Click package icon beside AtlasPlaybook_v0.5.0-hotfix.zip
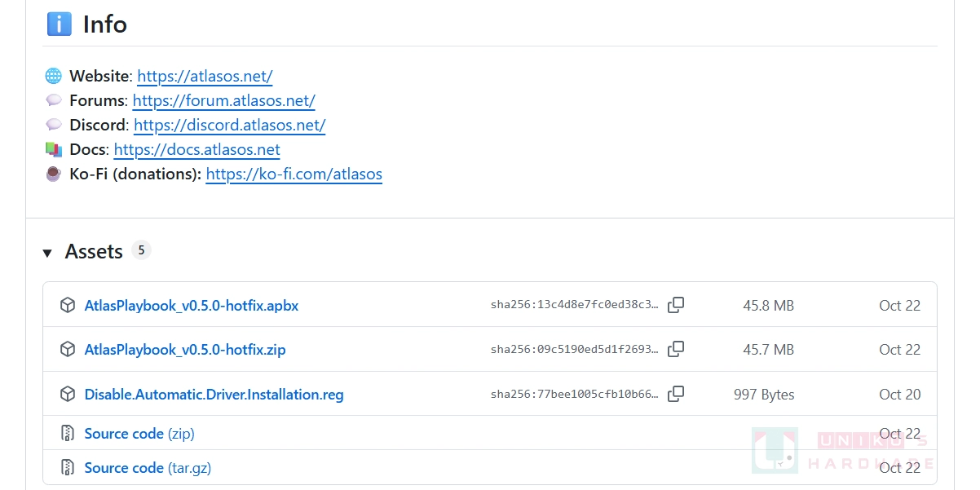Image resolution: width=980 pixels, height=490 pixels. point(68,350)
